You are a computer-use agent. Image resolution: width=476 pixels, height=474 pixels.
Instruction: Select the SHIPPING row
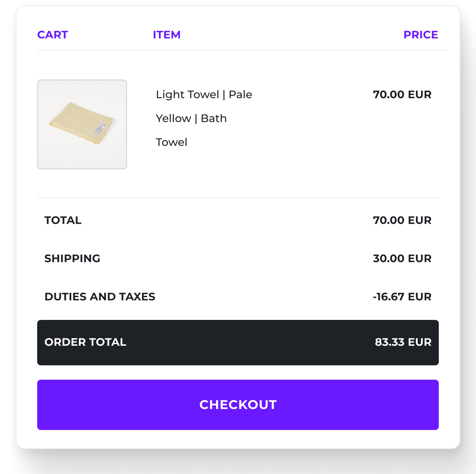[x=72, y=258]
